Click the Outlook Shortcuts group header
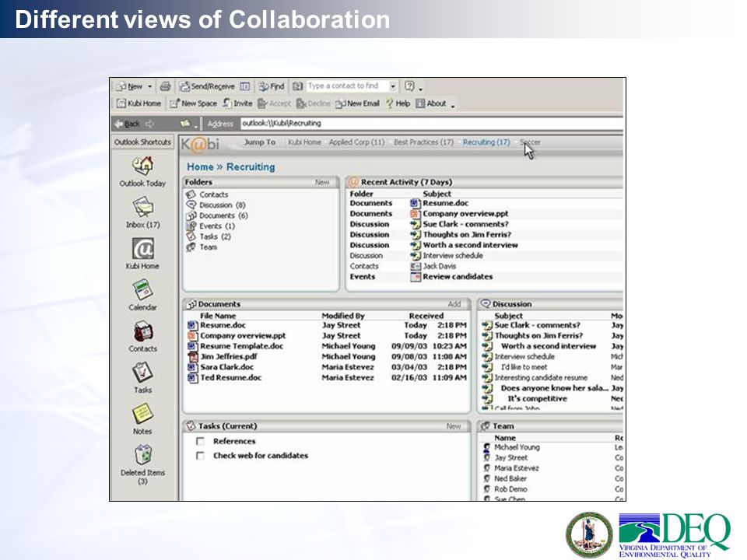Screen dimensions: 747x560 [142, 142]
